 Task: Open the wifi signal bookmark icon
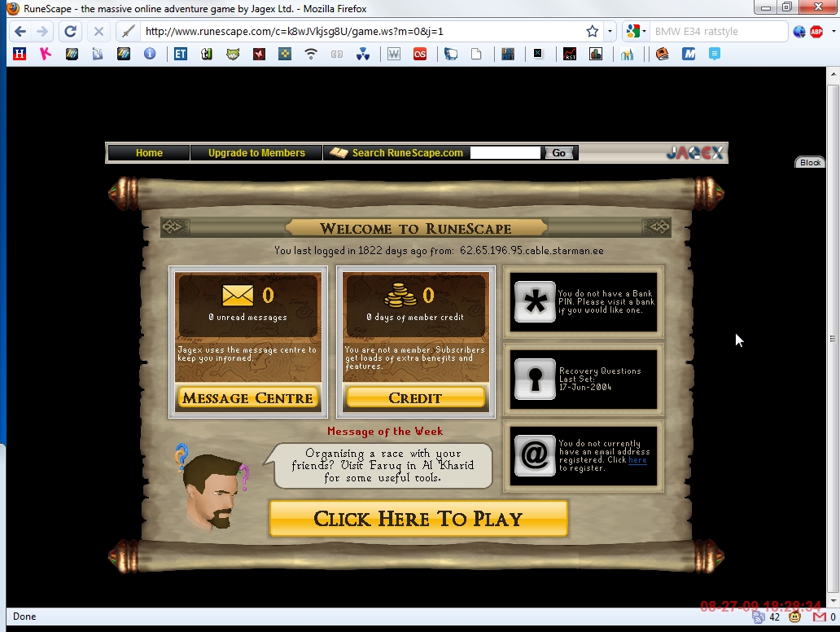tap(311, 54)
